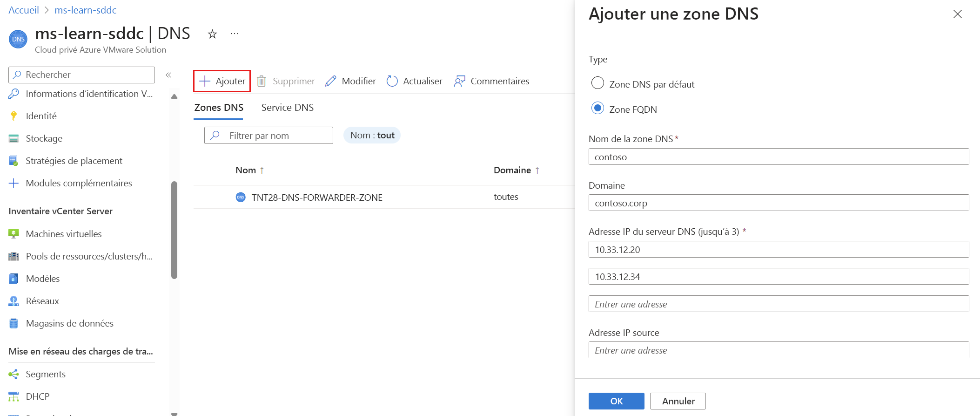Follow the ms-learn-sddc breadcrumb link
This screenshot has height=416, width=980.
point(86,10)
